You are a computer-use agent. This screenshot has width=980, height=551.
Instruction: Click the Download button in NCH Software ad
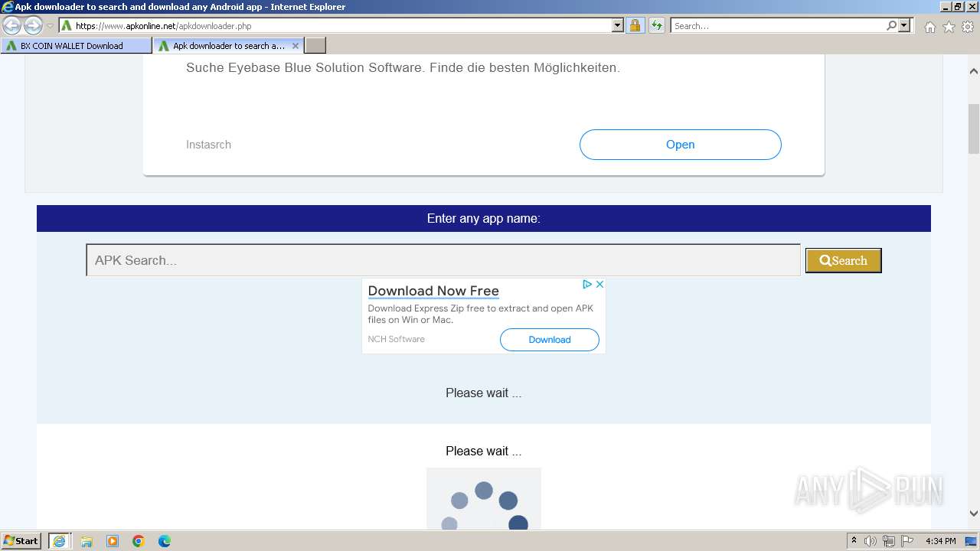pyautogui.click(x=550, y=340)
